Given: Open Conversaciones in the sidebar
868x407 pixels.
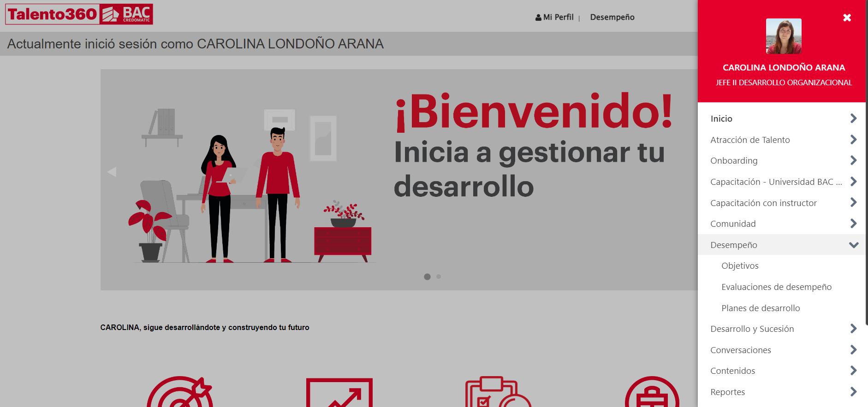Looking at the screenshot, I should (741, 350).
